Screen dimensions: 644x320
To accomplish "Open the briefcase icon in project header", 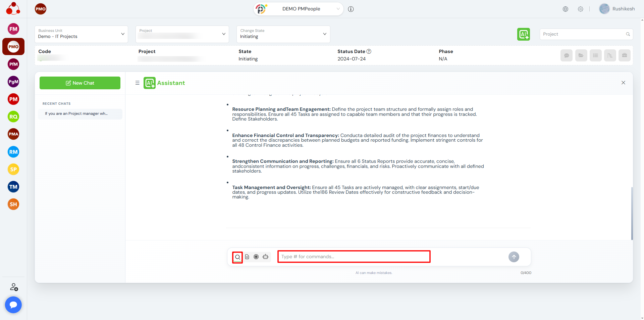I will [624, 55].
